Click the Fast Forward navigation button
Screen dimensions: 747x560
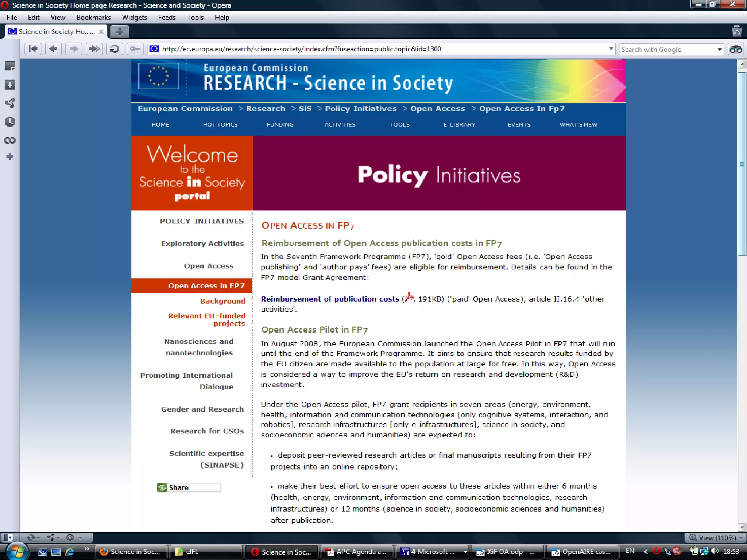tap(94, 49)
